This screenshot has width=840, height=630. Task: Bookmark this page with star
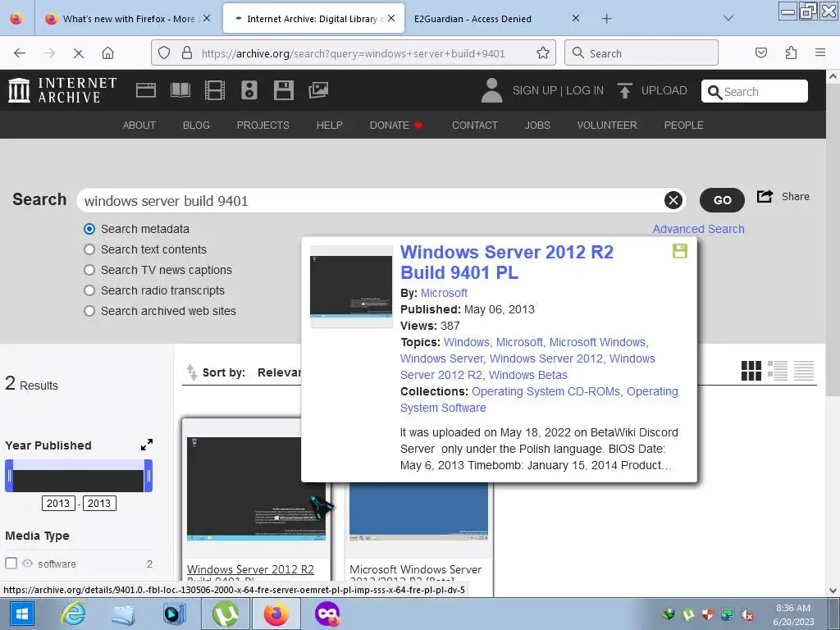tap(543, 53)
